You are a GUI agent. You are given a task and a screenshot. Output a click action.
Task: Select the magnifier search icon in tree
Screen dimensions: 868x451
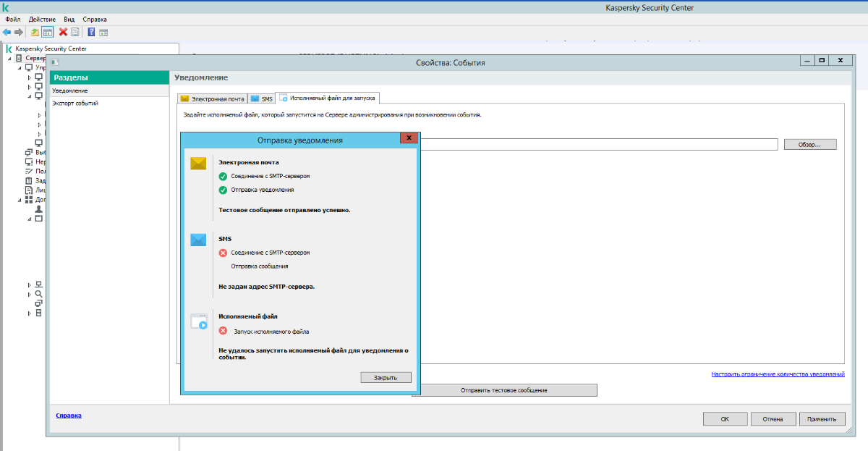[39, 294]
